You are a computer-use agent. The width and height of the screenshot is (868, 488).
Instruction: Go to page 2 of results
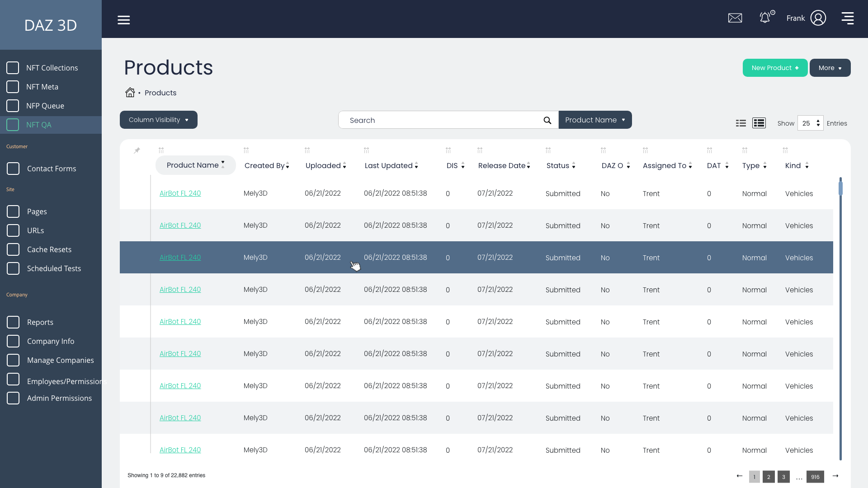[769, 477]
